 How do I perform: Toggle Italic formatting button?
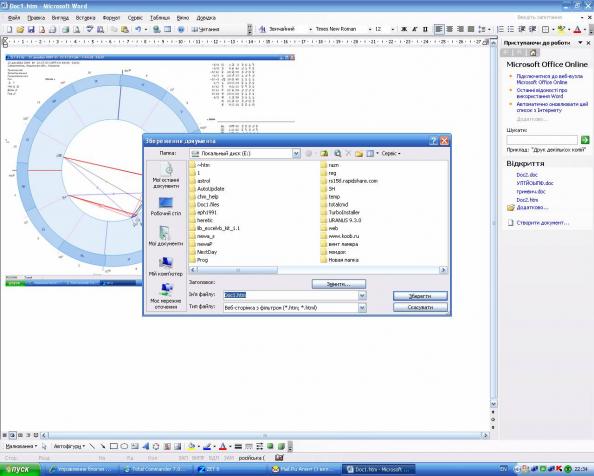click(x=414, y=29)
